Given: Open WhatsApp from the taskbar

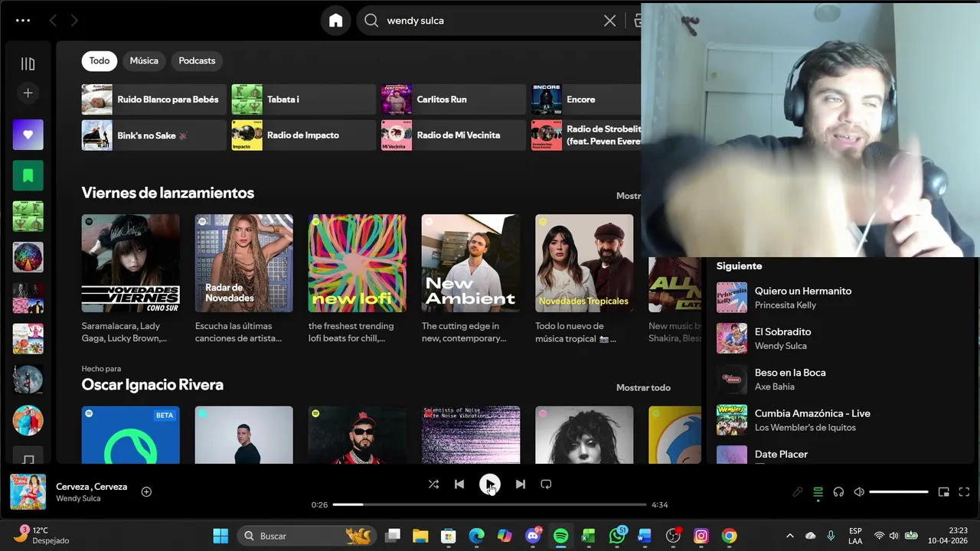Looking at the screenshot, I should (617, 536).
